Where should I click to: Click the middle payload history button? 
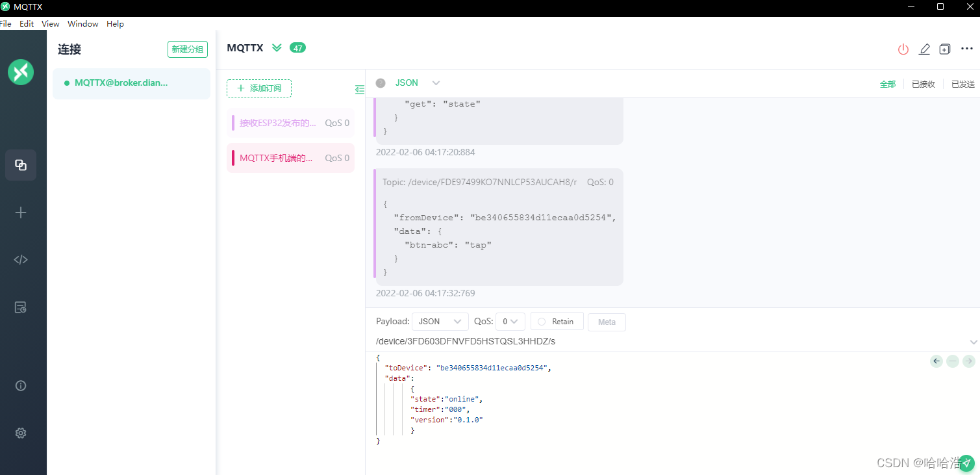pos(953,361)
